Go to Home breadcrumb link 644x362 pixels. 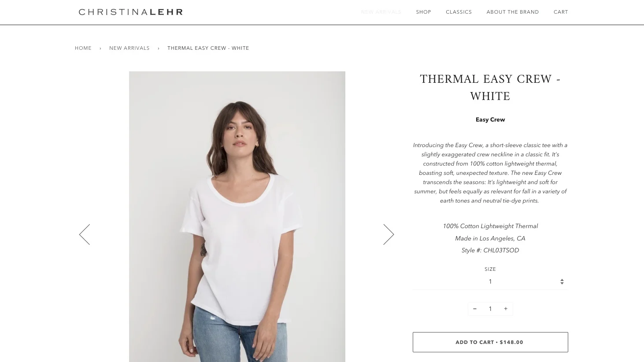83,48
